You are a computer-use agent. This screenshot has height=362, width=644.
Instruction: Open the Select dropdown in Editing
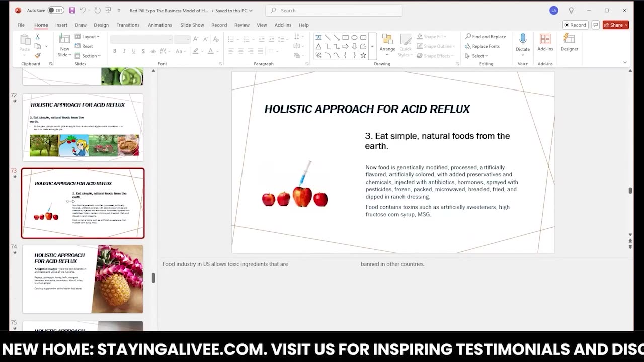(476, 56)
